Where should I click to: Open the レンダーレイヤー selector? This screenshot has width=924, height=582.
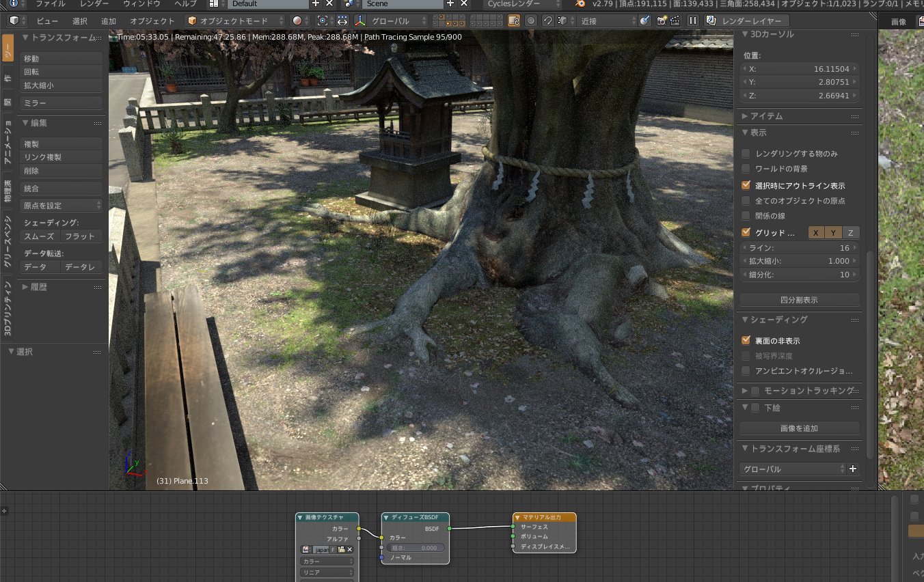coord(746,21)
